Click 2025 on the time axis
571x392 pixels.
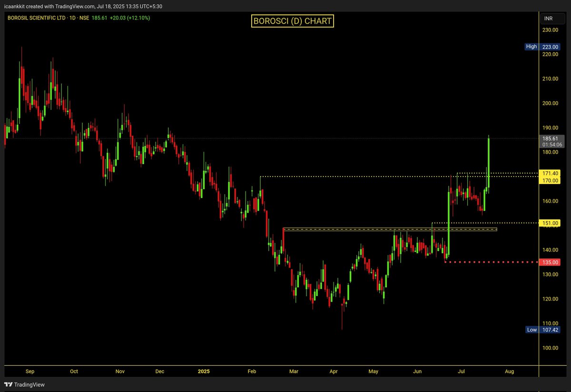(x=204, y=372)
